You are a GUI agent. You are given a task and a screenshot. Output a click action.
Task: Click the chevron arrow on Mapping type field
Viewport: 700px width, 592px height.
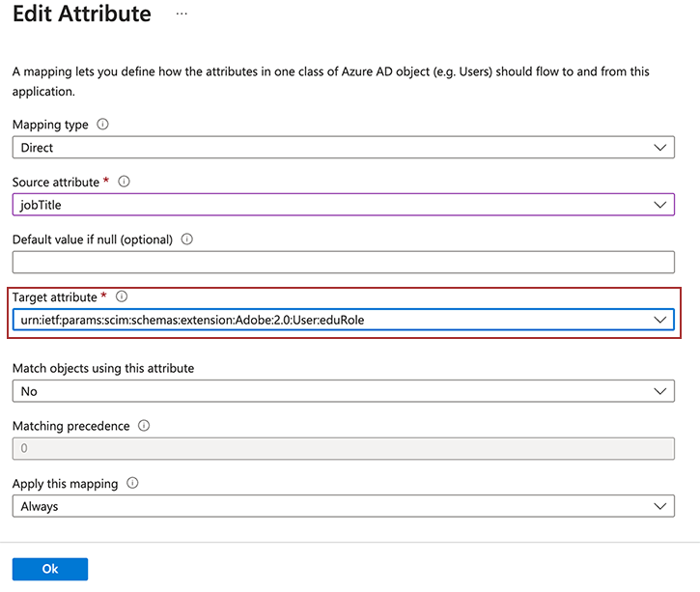pyautogui.click(x=660, y=148)
